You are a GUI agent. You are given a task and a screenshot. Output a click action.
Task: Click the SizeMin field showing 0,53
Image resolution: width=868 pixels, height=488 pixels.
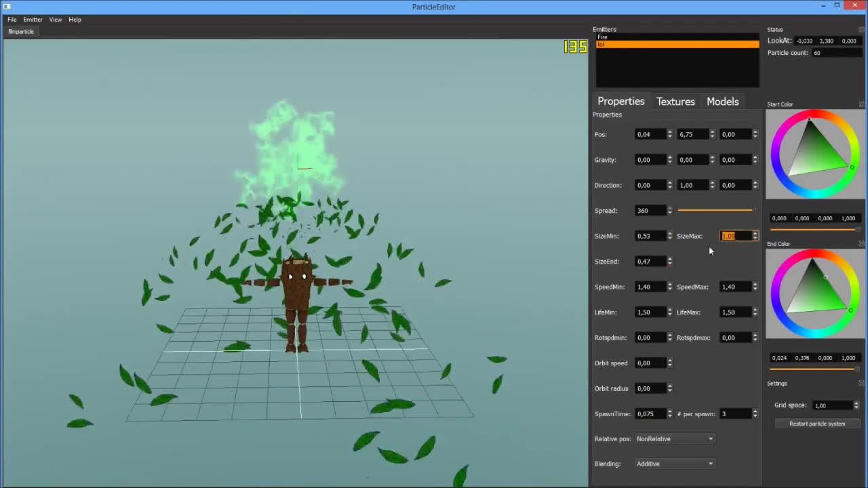click(x=650, y=236)
